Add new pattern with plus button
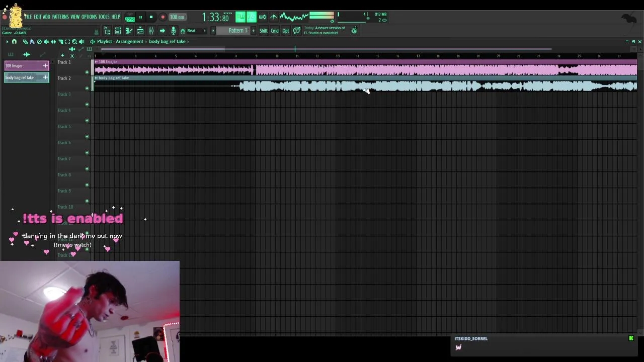Image resolution: width=644 pixels, height=362 pixels. point(253,31)
